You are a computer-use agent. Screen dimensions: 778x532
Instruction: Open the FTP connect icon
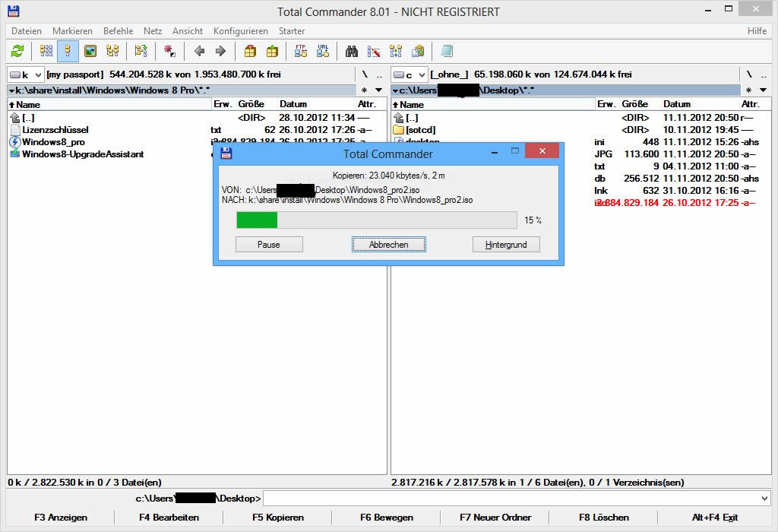(x=301, y=51)
